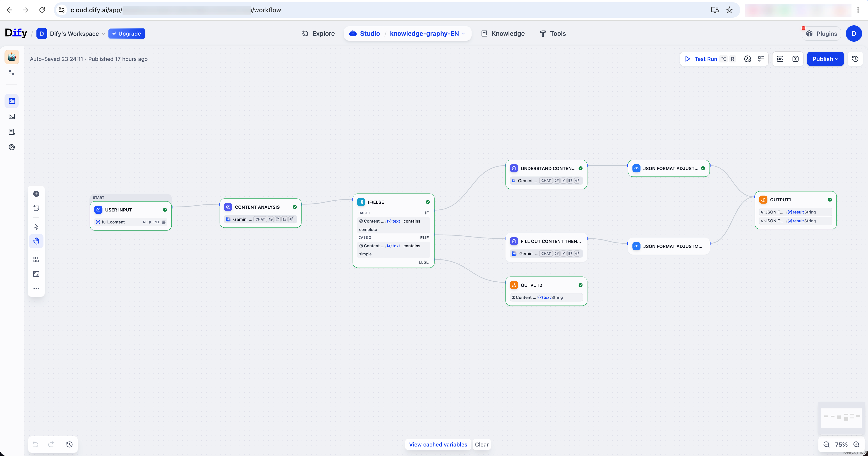Open more canvas options three dots
Viewport: 868px width, 456px height.
(36, 288)
